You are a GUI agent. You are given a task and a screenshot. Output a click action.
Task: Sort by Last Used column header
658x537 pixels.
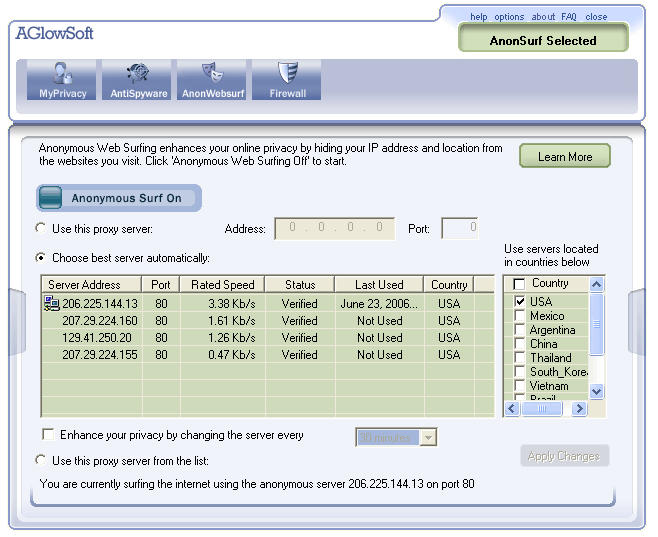point(379,284)
